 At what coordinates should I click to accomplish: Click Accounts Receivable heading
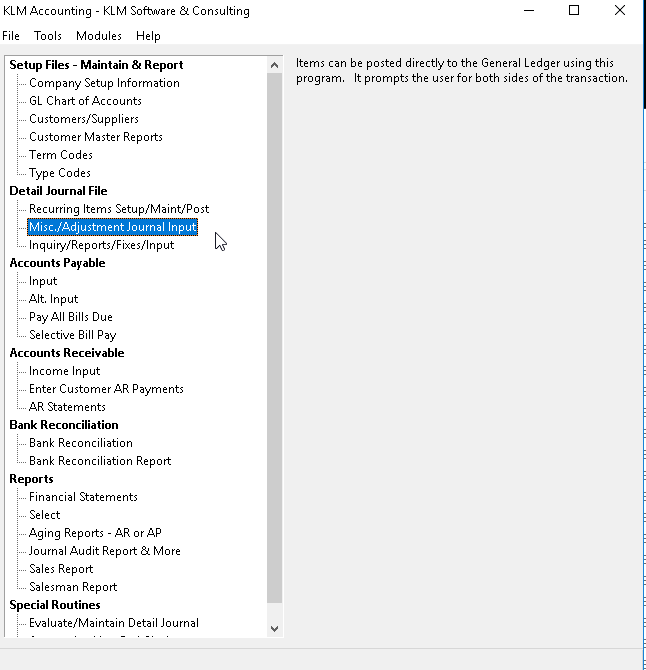67,353
